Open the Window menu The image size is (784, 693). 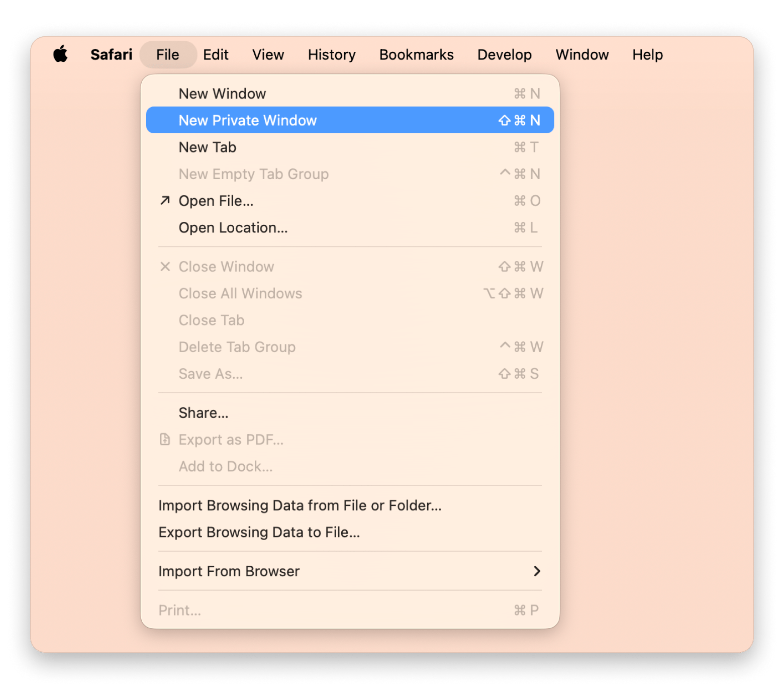(x=582, y=54)
